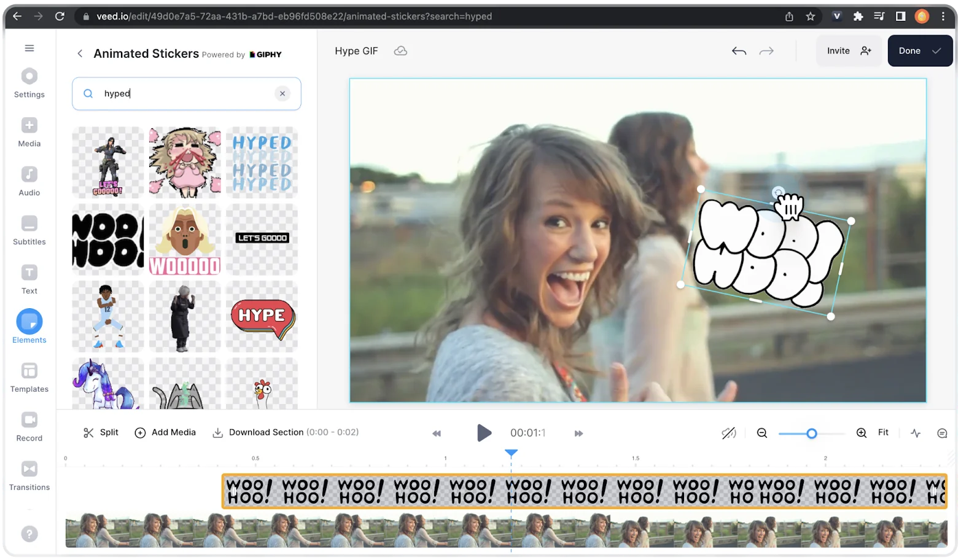
Task: Click the Invite button
Action: (x=849, y=51)
